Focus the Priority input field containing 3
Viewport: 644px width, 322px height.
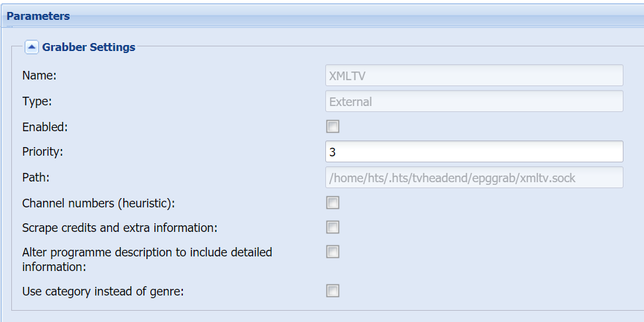[474, 152]
